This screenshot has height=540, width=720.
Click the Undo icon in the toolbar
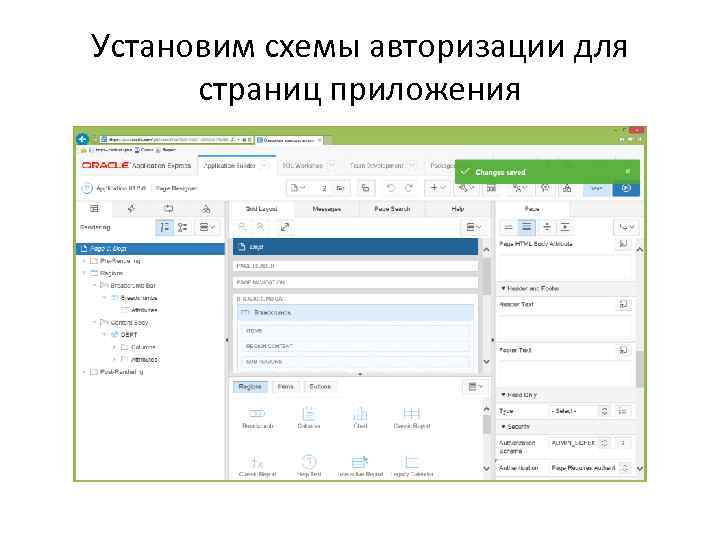coord(391,188)
